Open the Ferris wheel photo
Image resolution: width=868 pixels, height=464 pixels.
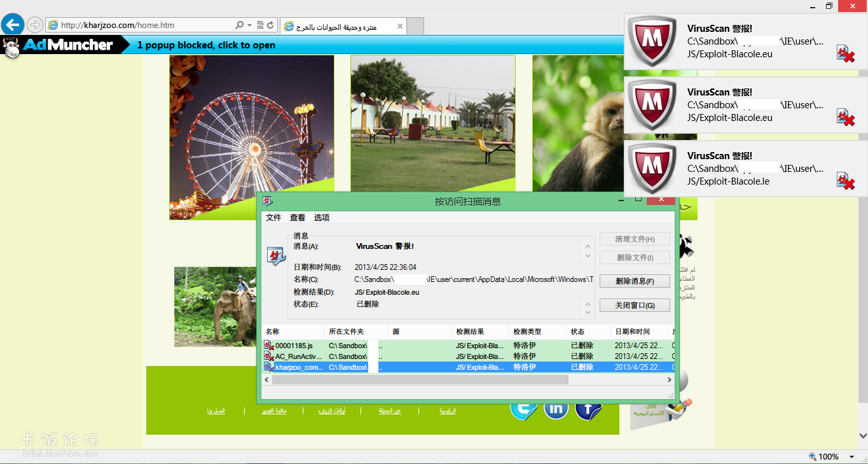tap(252, 137)
